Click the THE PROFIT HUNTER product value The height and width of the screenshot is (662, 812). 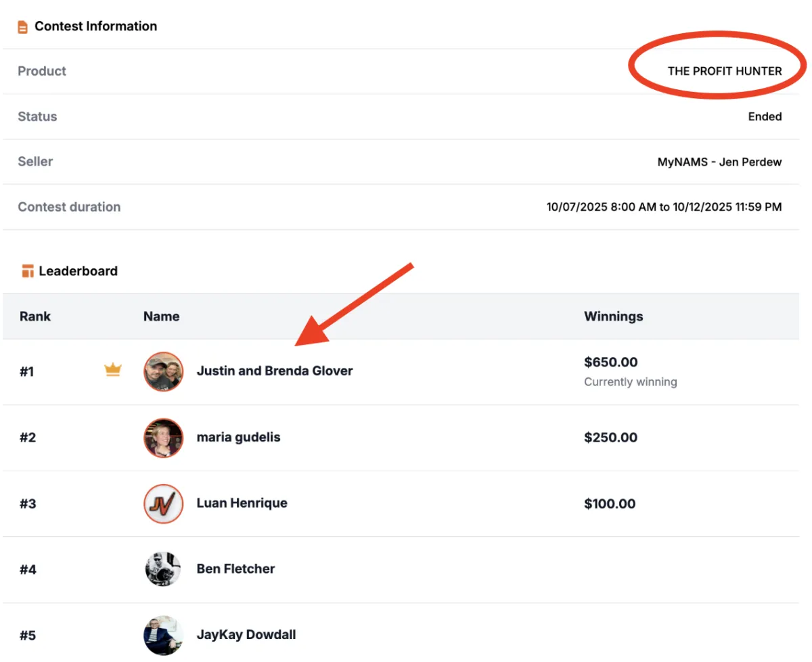pyautogui.click(x=725, y=71)
